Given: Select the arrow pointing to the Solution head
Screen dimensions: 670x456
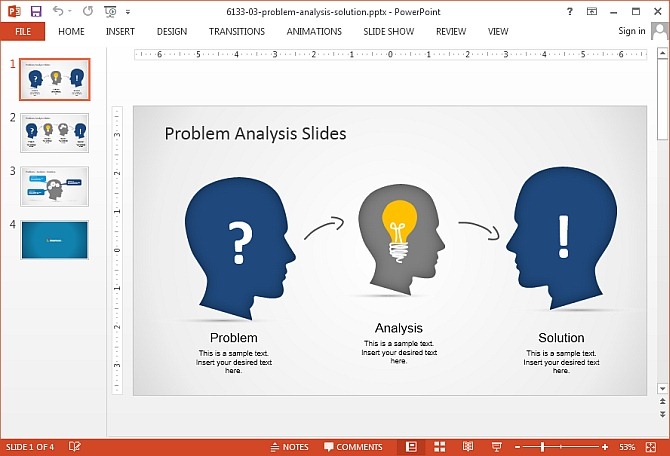Looking at the screenshot, I should tap(479, 230).
